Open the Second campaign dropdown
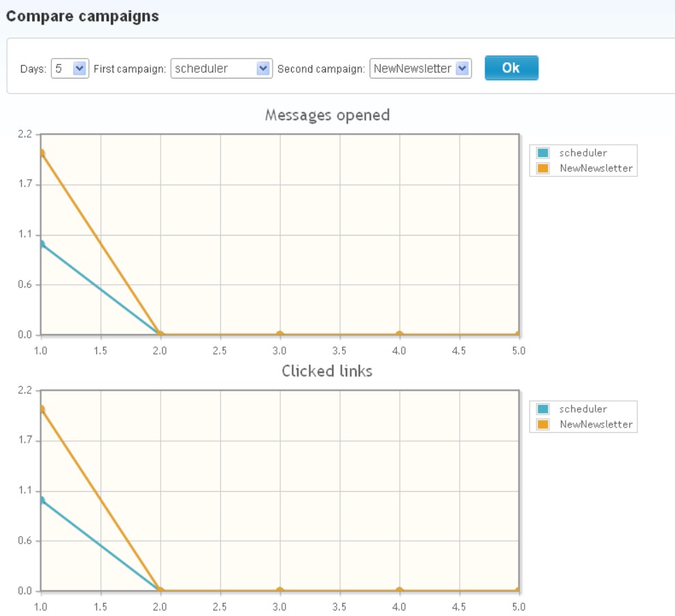Viewport: 675px width, 616px height. point(420,68)
